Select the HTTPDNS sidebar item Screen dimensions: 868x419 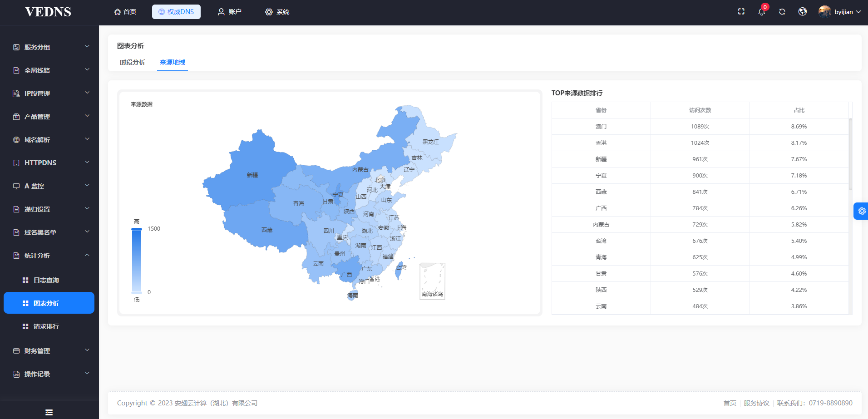coord(40,163)
